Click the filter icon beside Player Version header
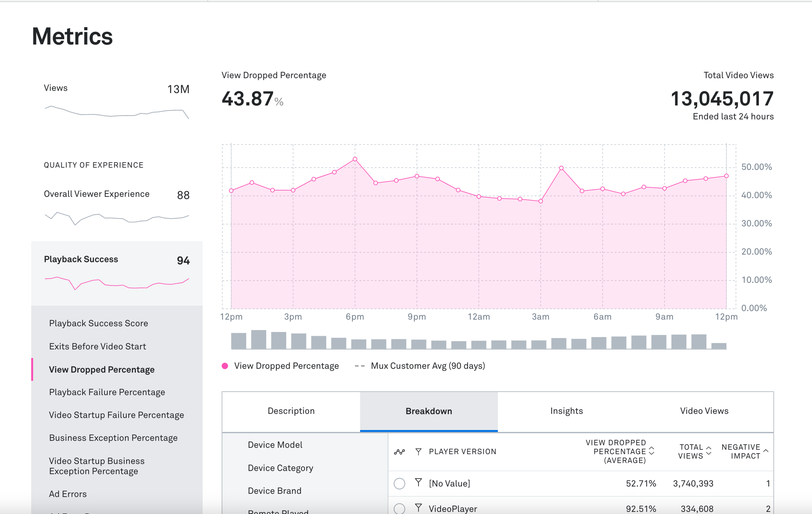 418,452
